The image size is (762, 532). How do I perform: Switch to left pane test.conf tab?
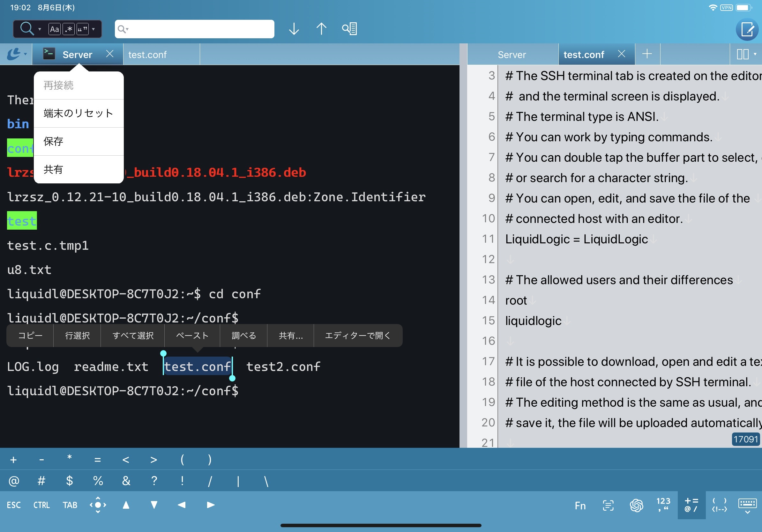147,55
